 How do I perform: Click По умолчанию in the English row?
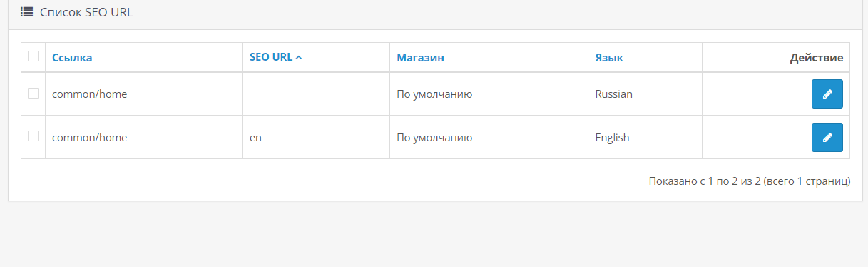click(x=435, y=137)
